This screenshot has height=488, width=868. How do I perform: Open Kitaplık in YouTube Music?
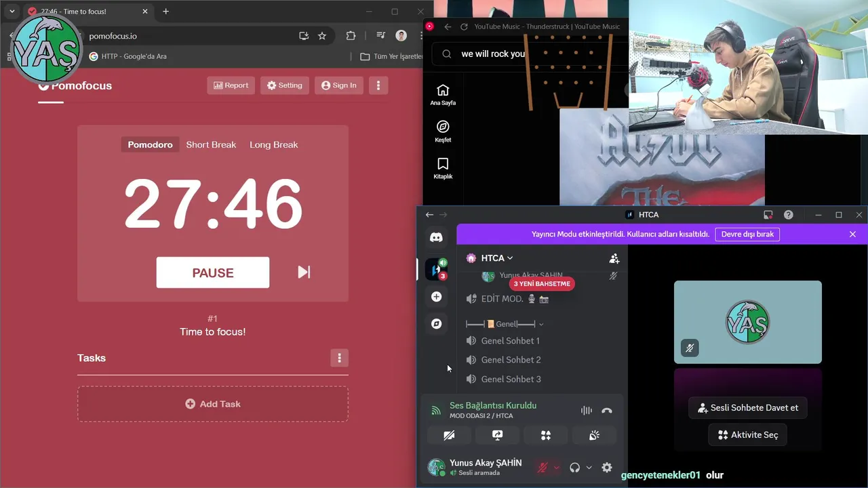(x=443, y=168)
